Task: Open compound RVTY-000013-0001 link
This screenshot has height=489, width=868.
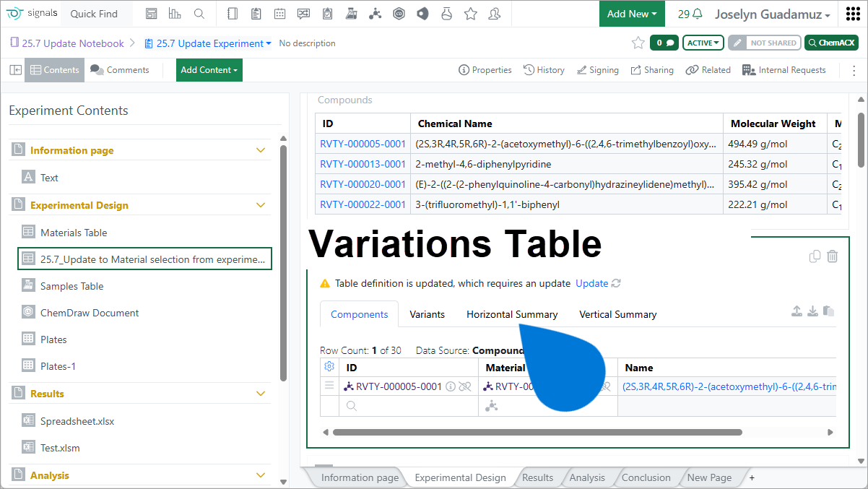Action: pyautogui.click(x=363, y=164)
